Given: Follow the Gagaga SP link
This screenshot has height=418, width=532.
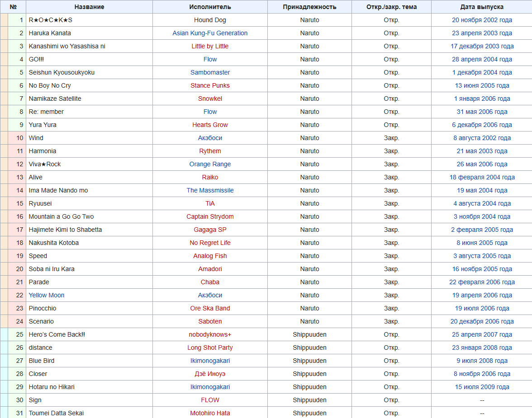Looking at the screenshot, I should [x=210, y=230].
